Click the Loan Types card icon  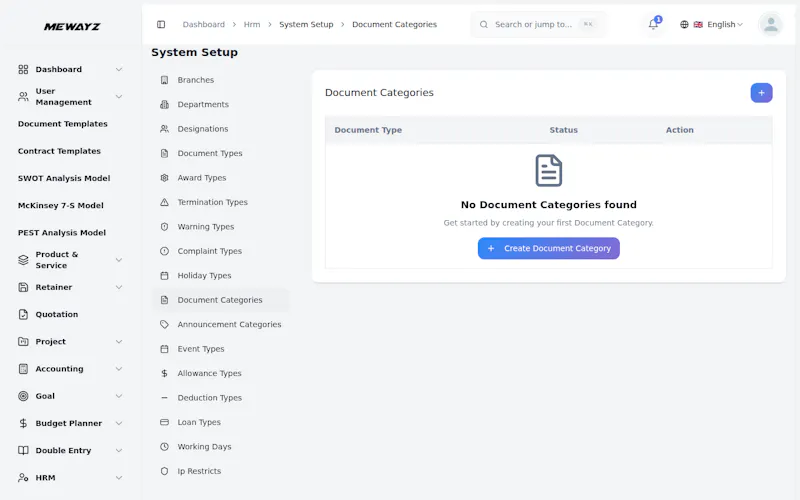[164, 422]
